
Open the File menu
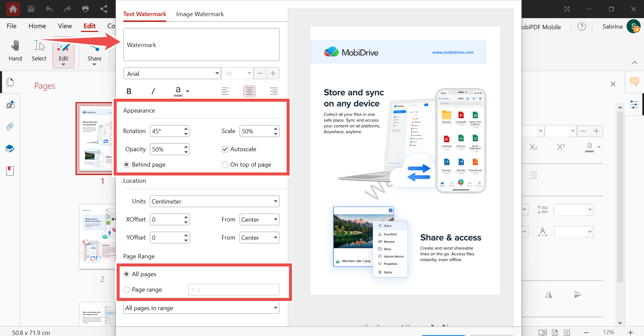pos(12,26)
